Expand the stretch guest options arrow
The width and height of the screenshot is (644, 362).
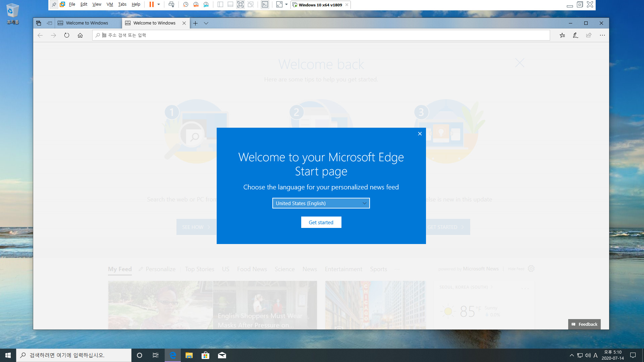(x=286, y=5)
